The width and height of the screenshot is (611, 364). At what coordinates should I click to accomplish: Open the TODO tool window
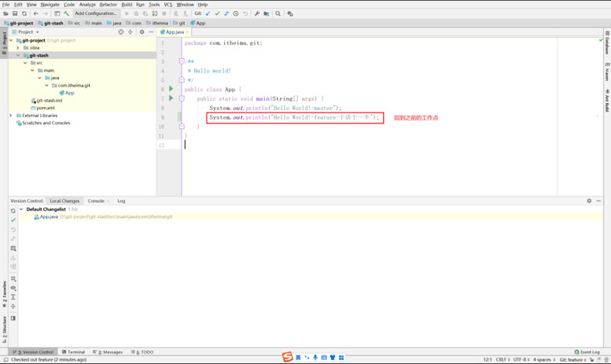point(142,352)
